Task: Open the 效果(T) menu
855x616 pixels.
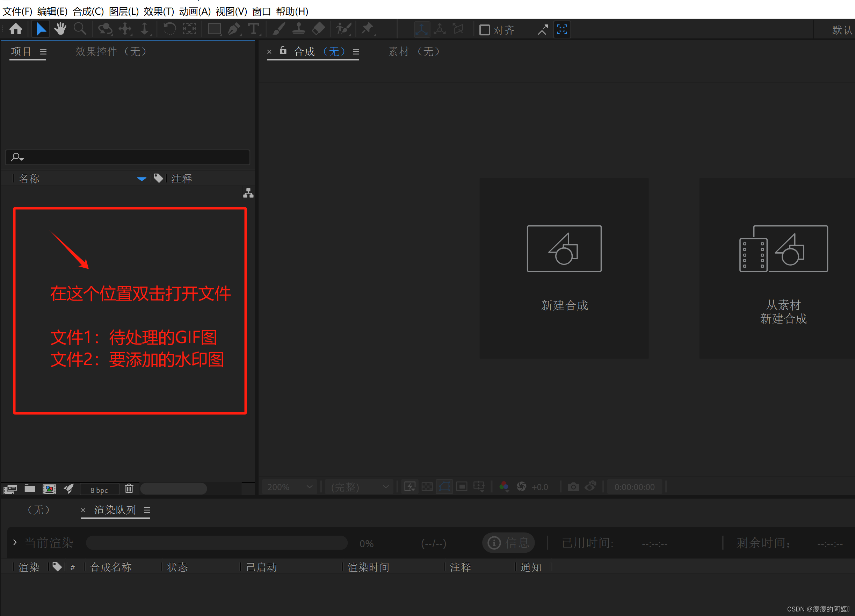Action: tap(159, 11)
